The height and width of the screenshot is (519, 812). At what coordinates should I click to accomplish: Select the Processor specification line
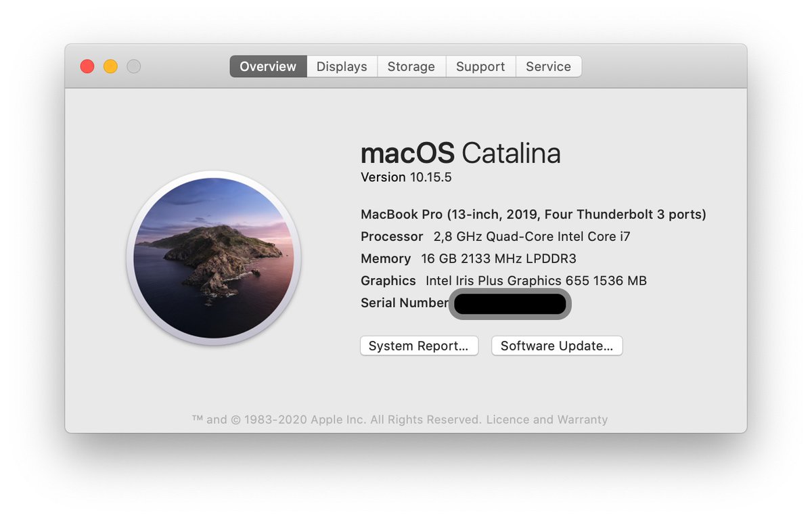click(495, 237)
